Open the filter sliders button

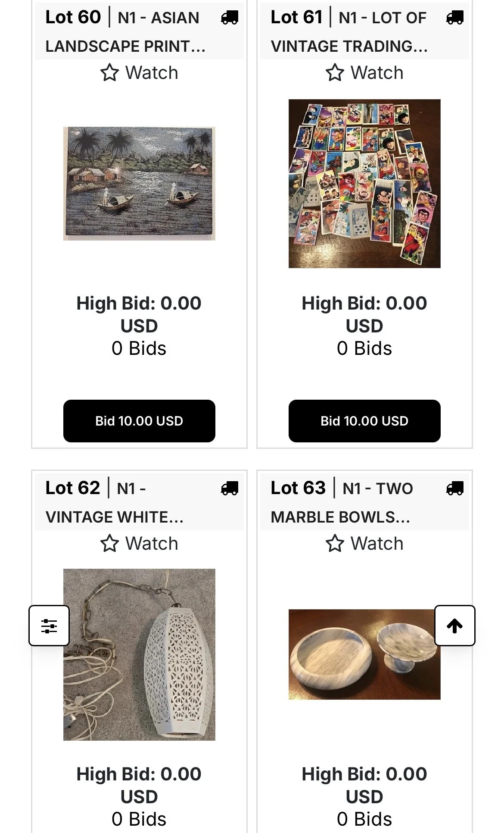click(49, 626)
